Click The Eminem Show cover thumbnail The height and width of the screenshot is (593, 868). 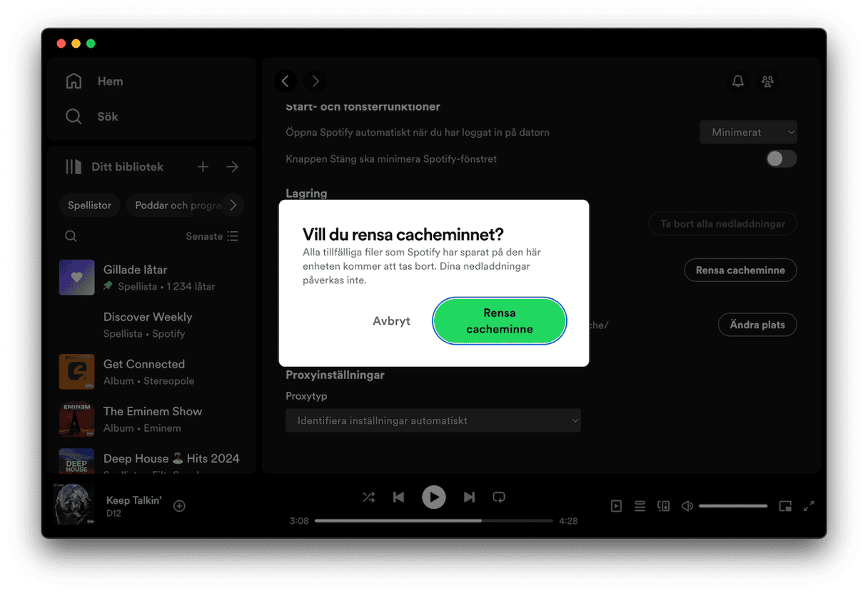tap(76, 419)
